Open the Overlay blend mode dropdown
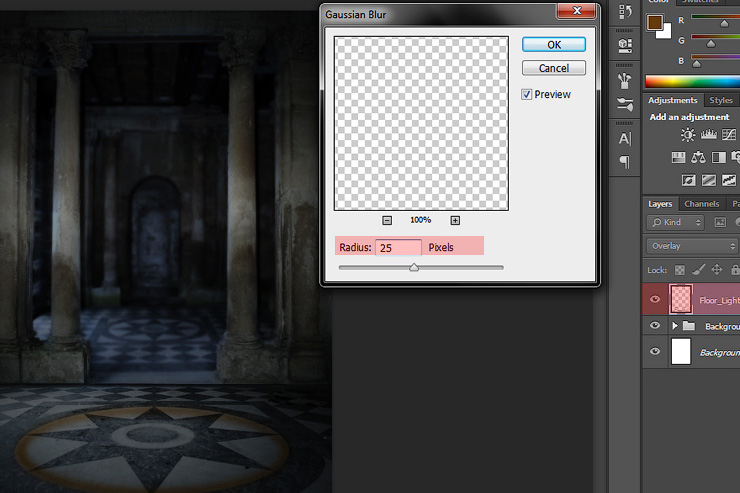This screenshot has width=740, height=493. (692, 246)
